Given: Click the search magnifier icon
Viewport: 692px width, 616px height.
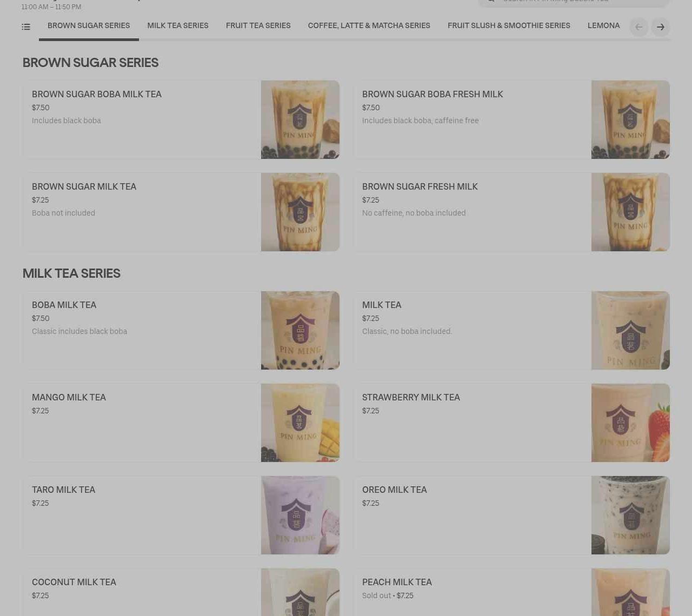Looking at the screenshot, I should point(491,1).
